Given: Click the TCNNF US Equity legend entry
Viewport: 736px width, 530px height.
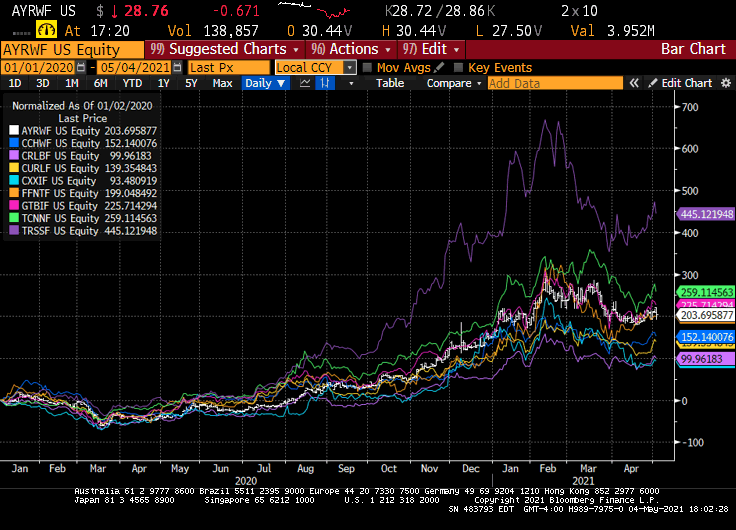Looking at the screenshot, I should tap(83, 218).
